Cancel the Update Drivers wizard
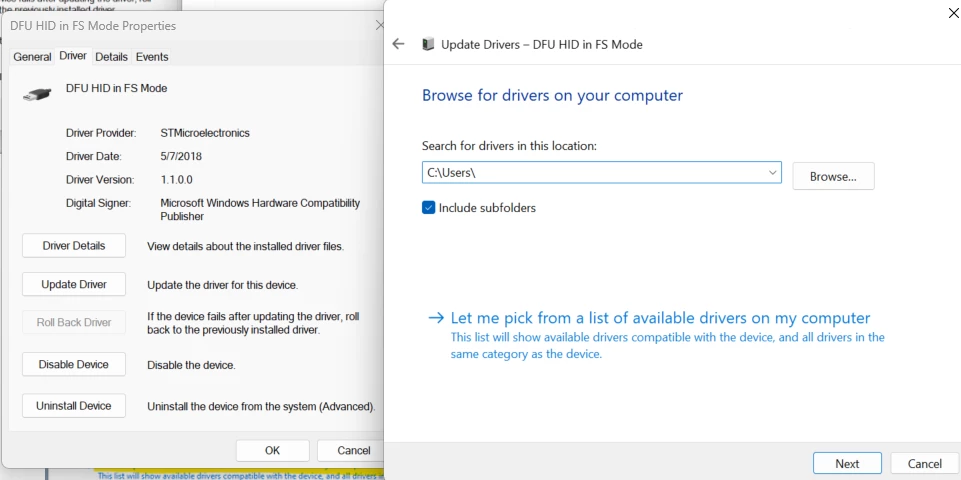The image size is (961, 480). coord(924,463)
